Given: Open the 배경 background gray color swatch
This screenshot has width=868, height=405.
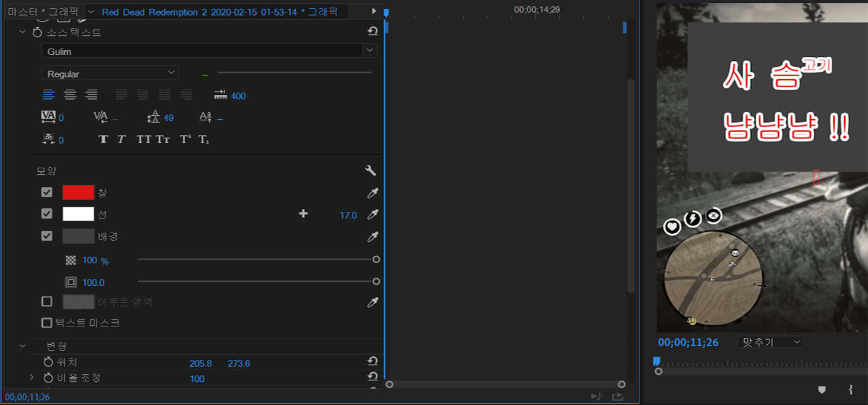Looking at the screenshot, I should point(78,236).
